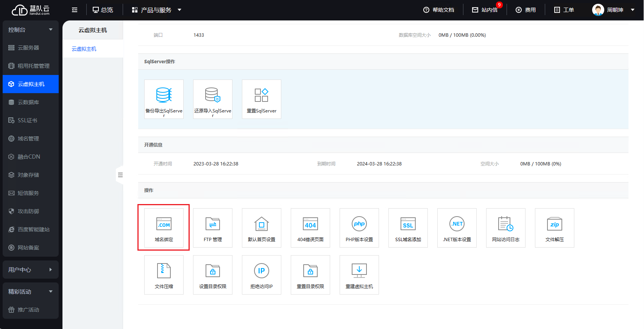Click the 云虚拟主机 submenu link
644x329 pixels.
[x=84, y=49]
